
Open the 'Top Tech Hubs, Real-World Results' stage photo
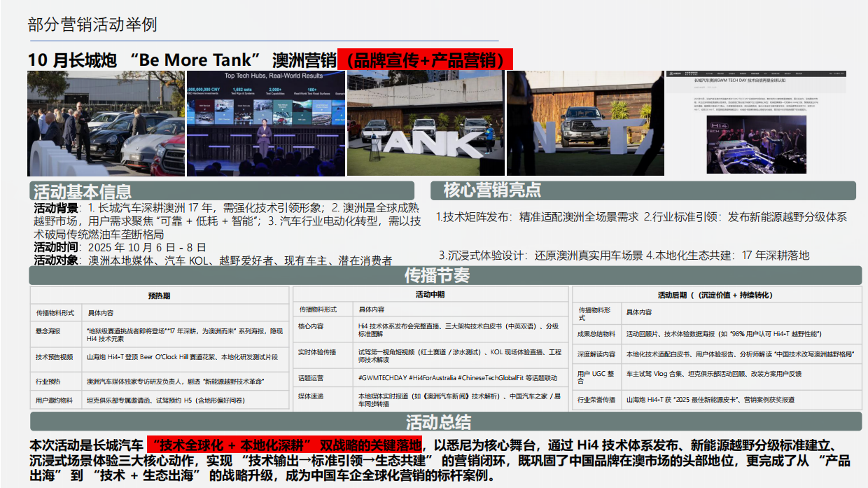coord(266,123)
